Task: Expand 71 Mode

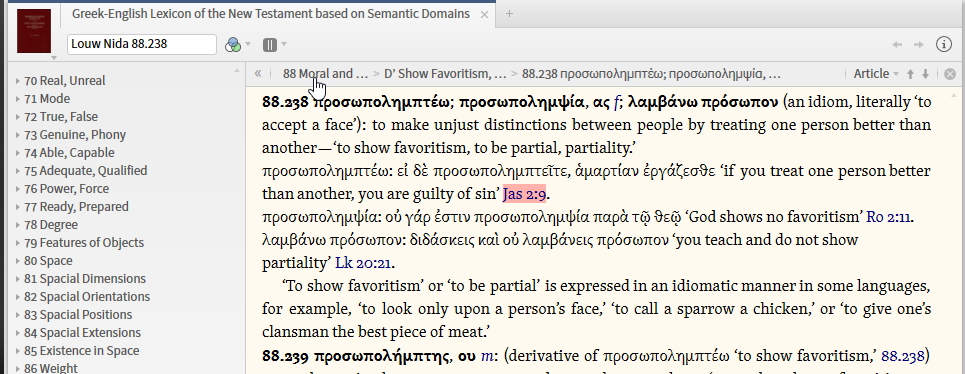Action: 18,99
